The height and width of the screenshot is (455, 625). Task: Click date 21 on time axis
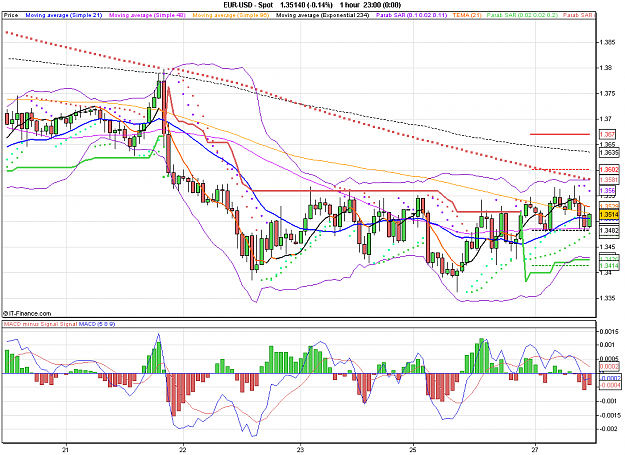click(x=66, y=449)
